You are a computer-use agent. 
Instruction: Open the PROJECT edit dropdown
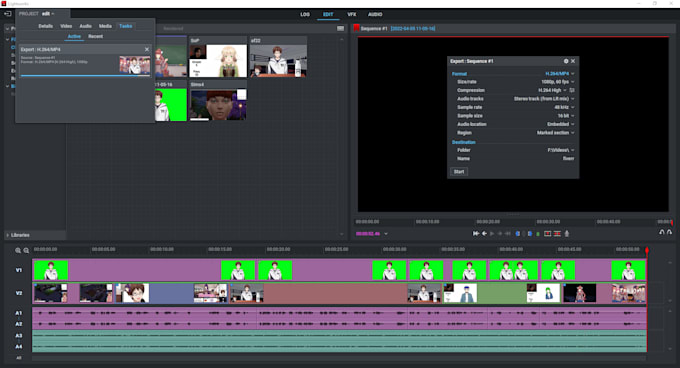pos(48,14)
